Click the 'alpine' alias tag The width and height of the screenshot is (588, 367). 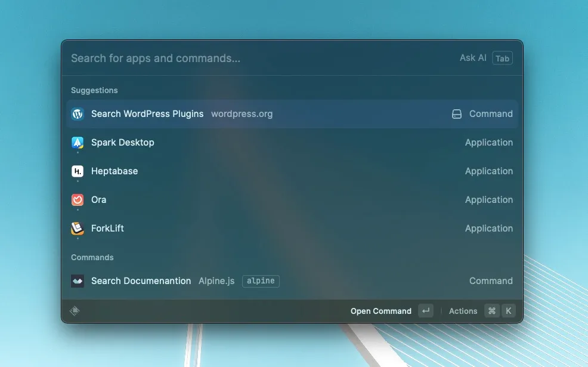point(261,281)
